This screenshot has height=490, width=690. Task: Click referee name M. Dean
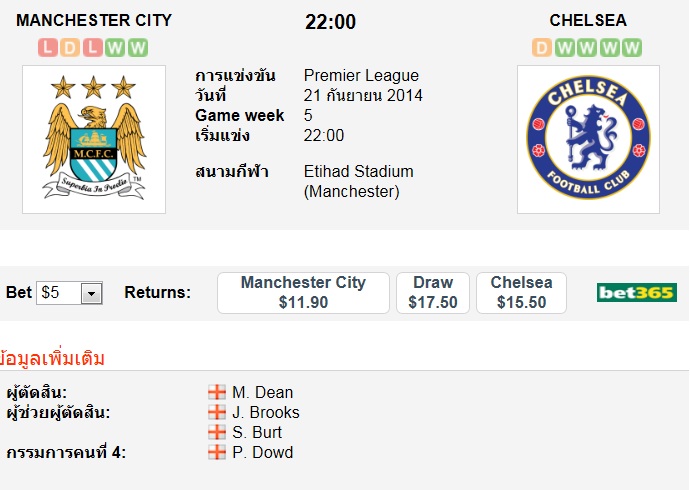pos(262,392)
